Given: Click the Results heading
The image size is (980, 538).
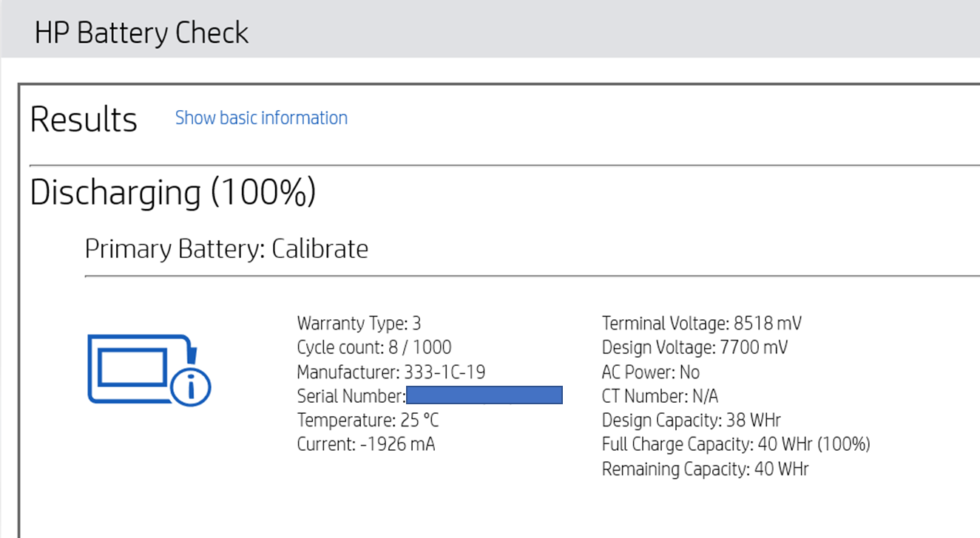Looking at the screenshot, I should pyautogui.click(x=83, y=118).
